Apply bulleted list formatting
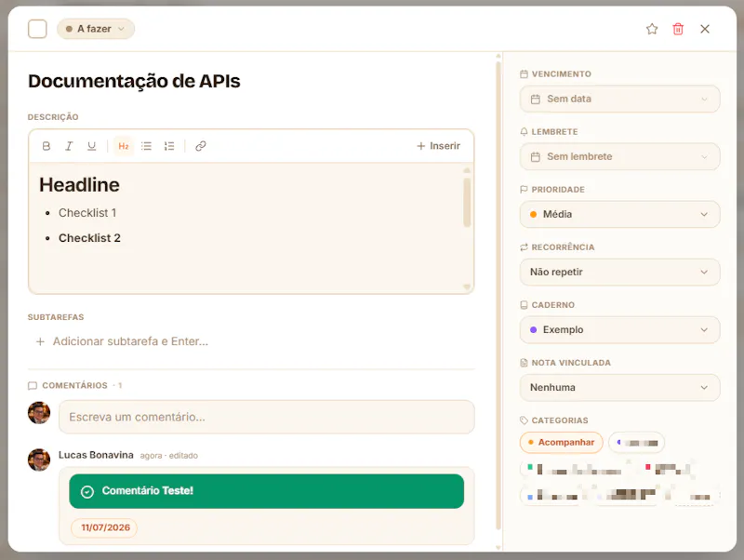Viewport: 744px width, 560px height. 146,146
